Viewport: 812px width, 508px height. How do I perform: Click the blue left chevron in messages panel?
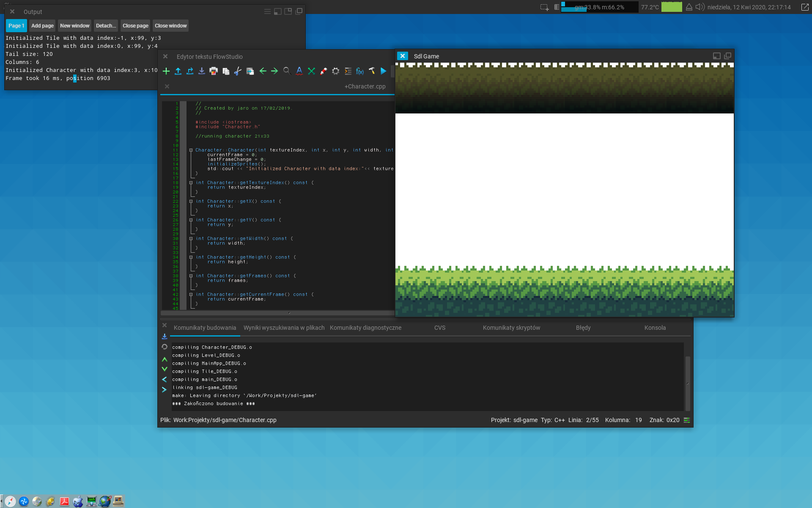tap(164, 379)
